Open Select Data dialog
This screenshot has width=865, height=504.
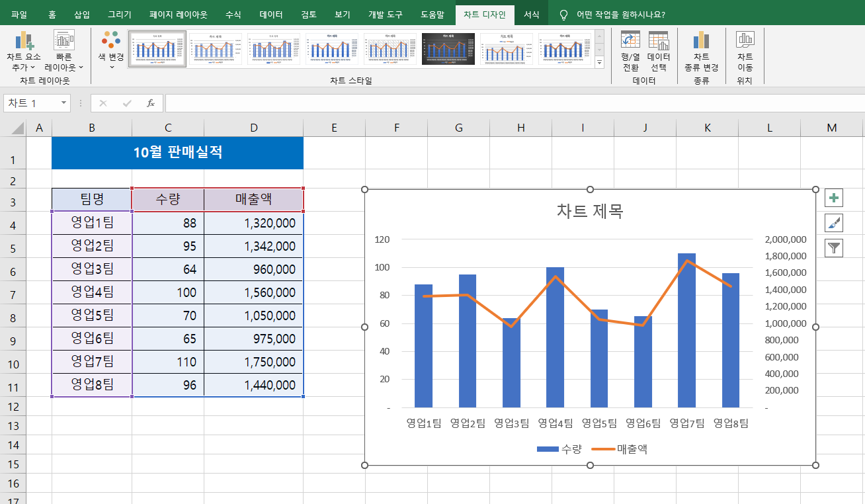click(659, 51)
